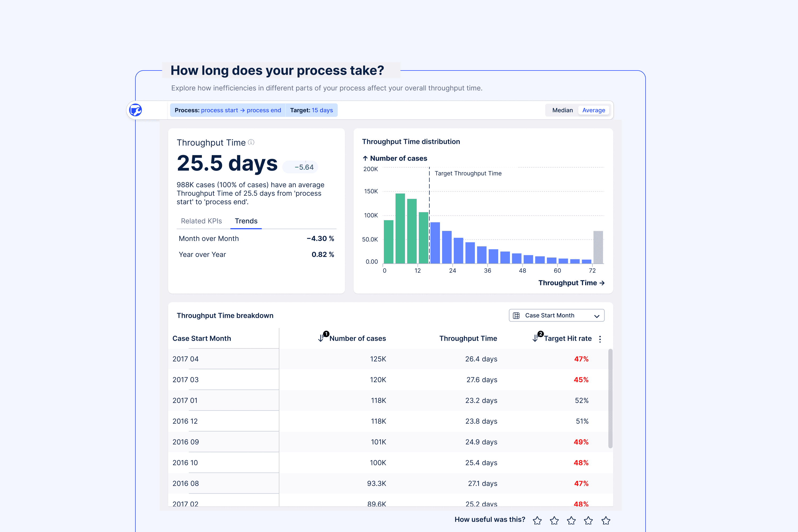Click the 23.2 days throughput value

pyautogui.click(x=481, y=400)
